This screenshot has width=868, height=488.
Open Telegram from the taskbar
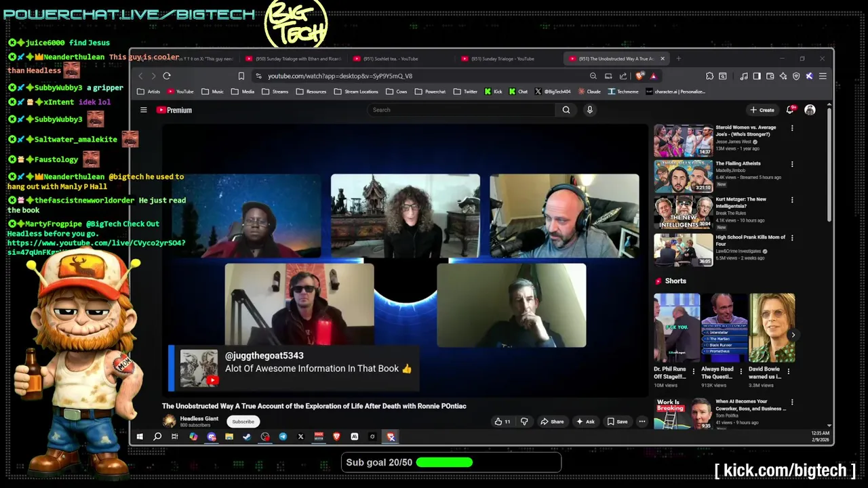(x=283, y=437)
